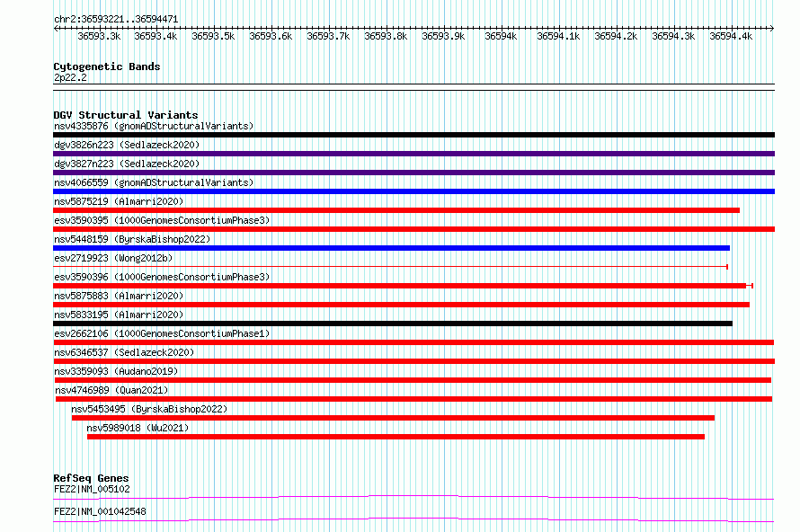The width and height of the screenshot is (800, 532).
Task: Open nsv4746989 (Quan2021) variant
Action: click(111, 390)
